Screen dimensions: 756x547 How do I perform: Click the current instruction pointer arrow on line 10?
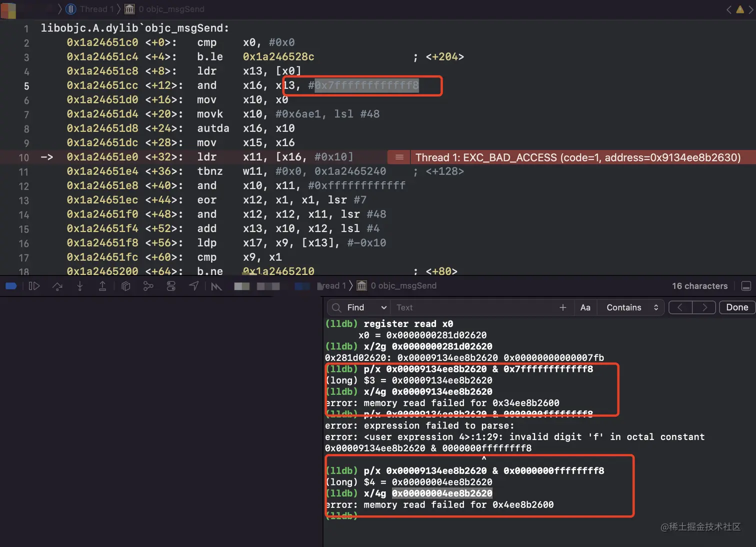pos(47,157)
